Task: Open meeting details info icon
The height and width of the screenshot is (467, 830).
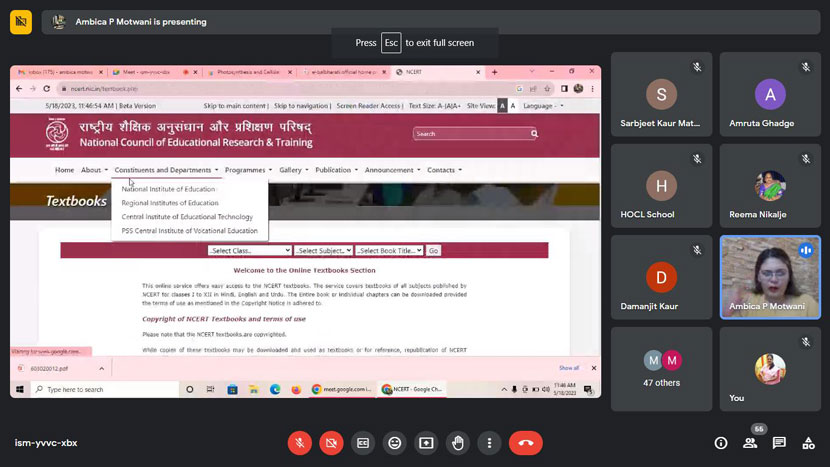Action: point(721,443)
